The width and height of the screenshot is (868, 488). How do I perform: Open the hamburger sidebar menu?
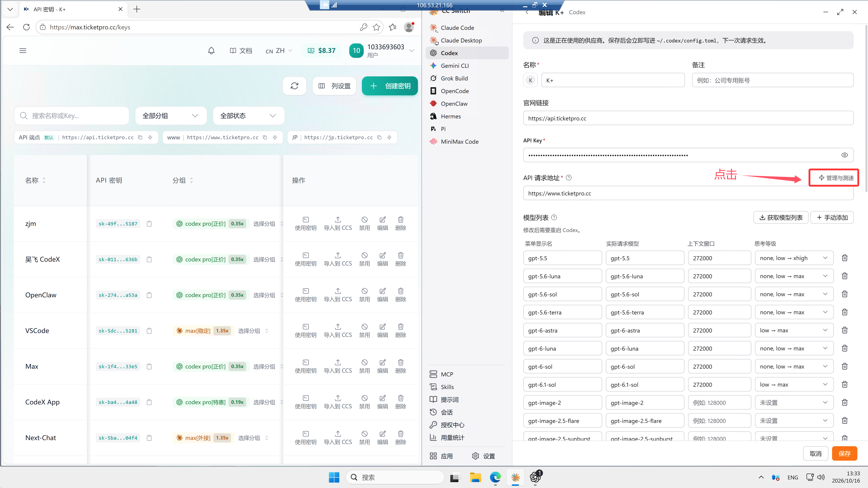[23, 51]
